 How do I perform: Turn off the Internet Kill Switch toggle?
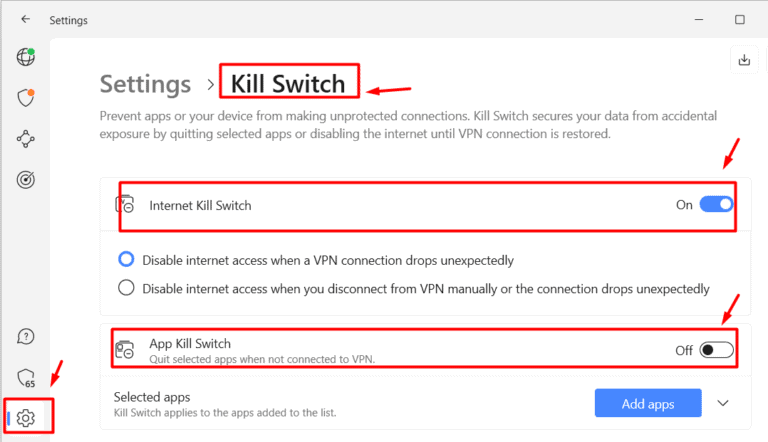pos(716,205)
